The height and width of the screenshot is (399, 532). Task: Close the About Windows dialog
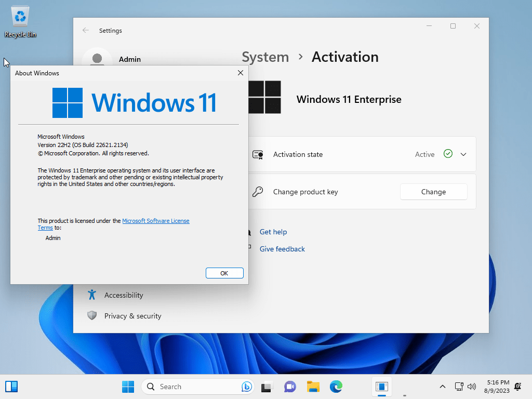coord(240,73)
